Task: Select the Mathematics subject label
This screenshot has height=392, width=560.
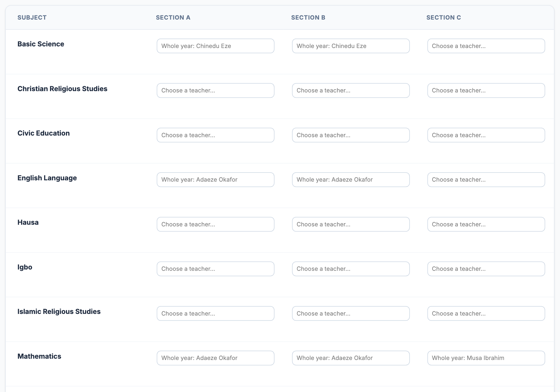Action: (x=39, y=356)
